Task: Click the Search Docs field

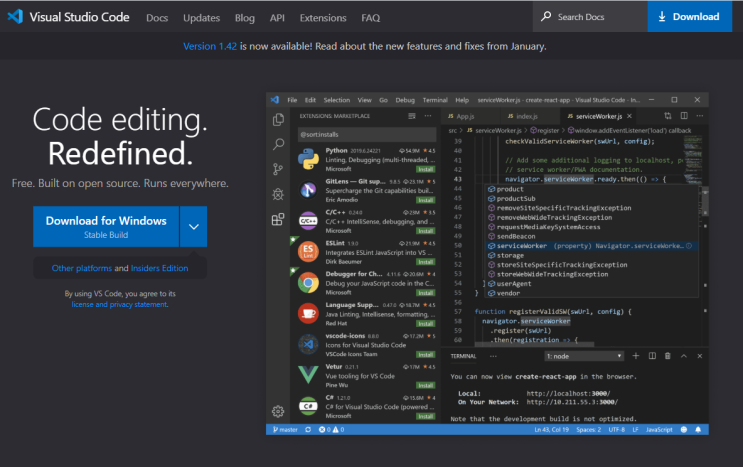Action: (590, 17)
